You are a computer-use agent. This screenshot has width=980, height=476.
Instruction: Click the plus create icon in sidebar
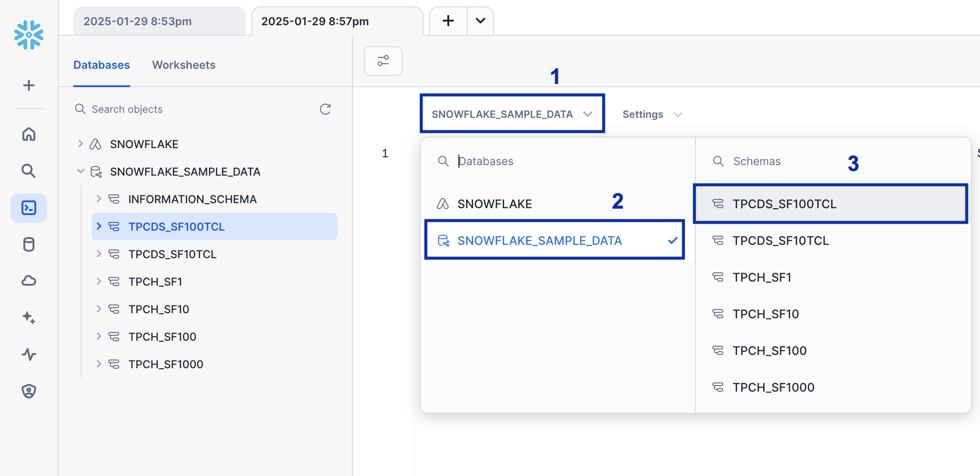(x=29, y=85)
